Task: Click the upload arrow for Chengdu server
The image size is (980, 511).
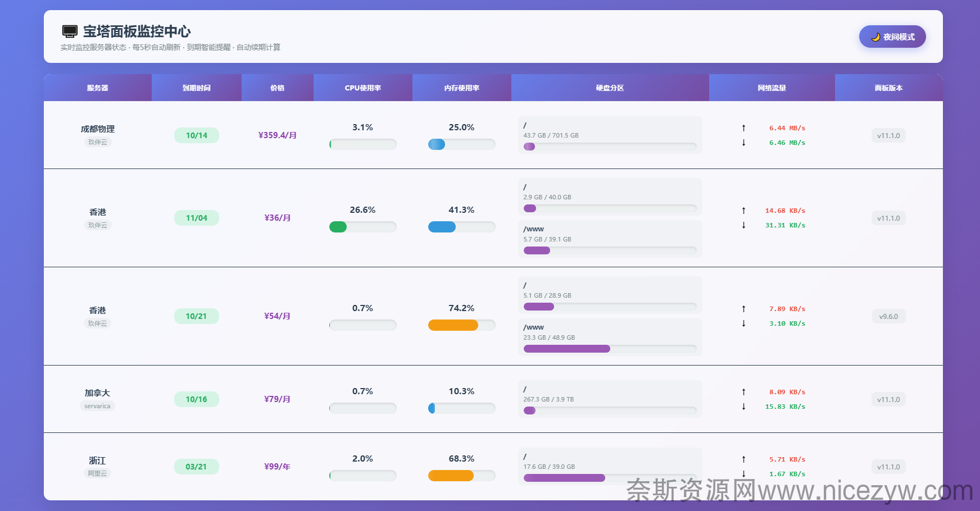Action: 743,128
